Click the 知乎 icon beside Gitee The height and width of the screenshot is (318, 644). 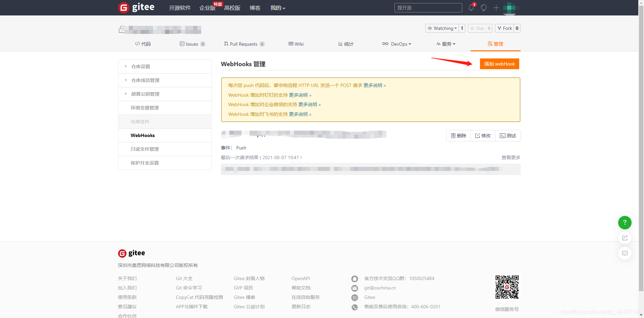[x=355, y=298]
